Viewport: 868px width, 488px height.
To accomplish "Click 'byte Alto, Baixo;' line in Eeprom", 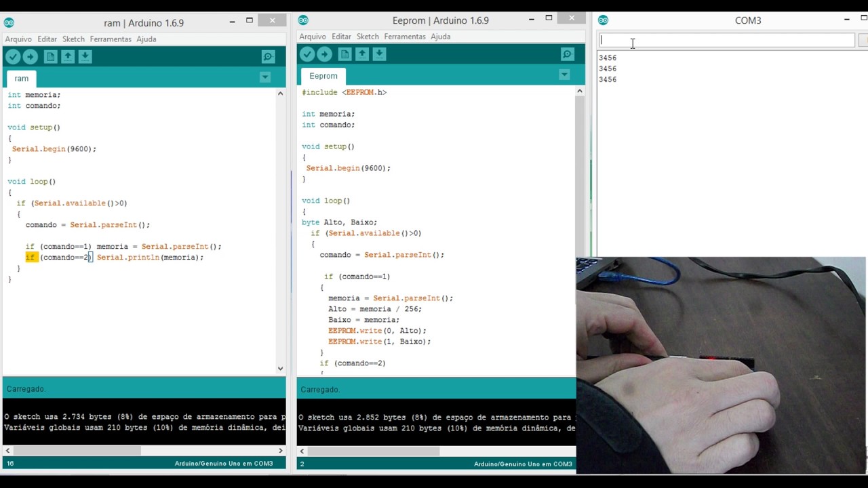I will (x=340, y=222).
